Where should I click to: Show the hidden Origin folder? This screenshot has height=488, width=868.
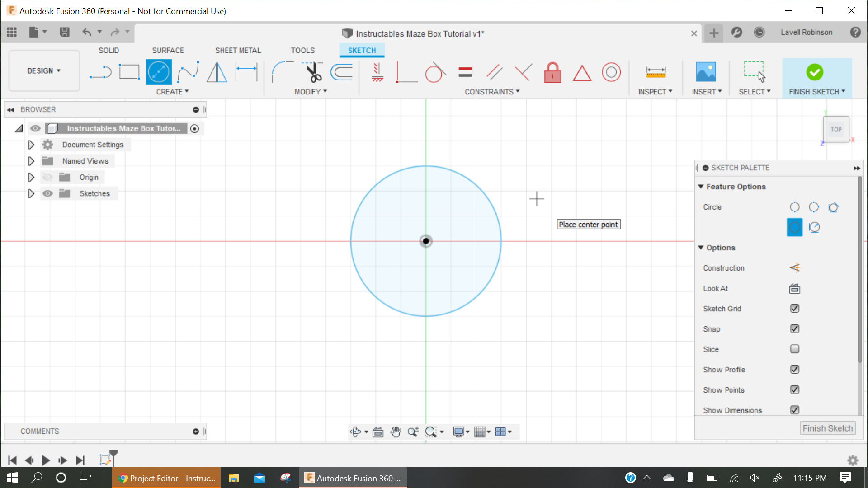pyautogui.click(x=47, y=177)
